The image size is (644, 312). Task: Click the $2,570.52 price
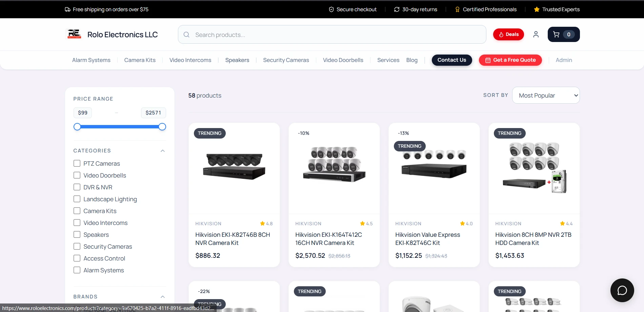(x=310, y=256)
